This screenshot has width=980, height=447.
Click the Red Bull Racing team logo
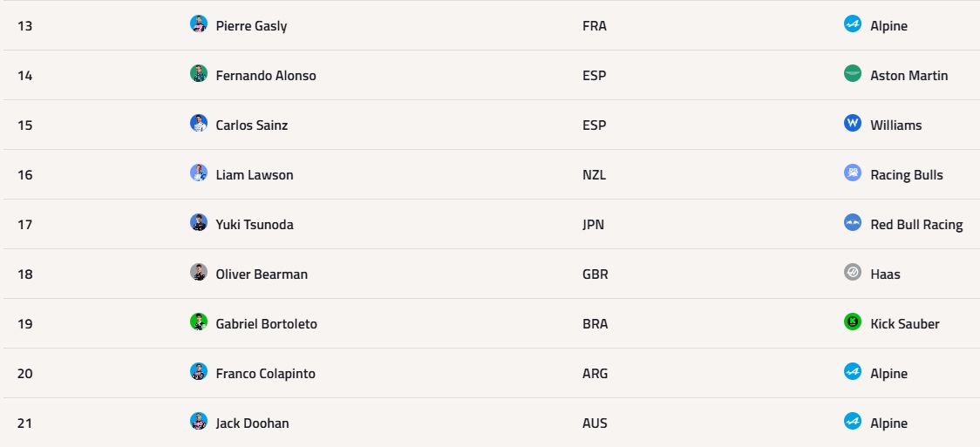pos(853,222)
